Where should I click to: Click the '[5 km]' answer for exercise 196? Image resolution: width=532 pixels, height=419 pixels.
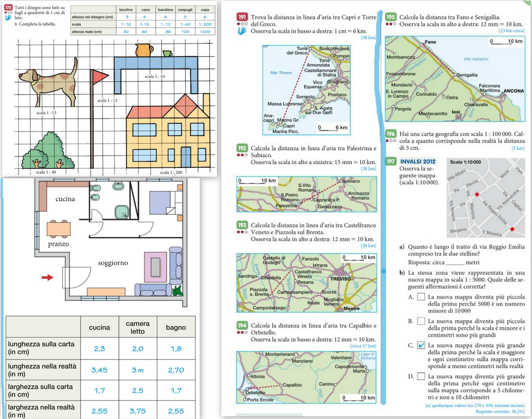518,148
